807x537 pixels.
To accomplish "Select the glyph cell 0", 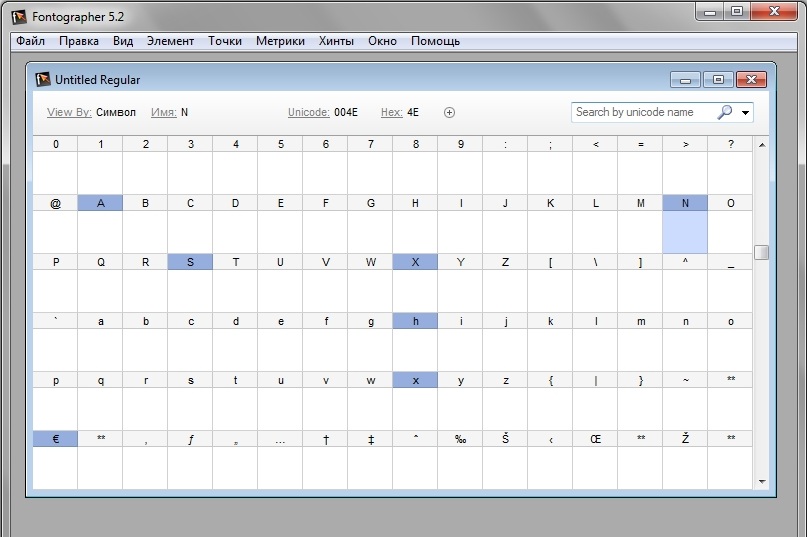I will coord(56,165).
